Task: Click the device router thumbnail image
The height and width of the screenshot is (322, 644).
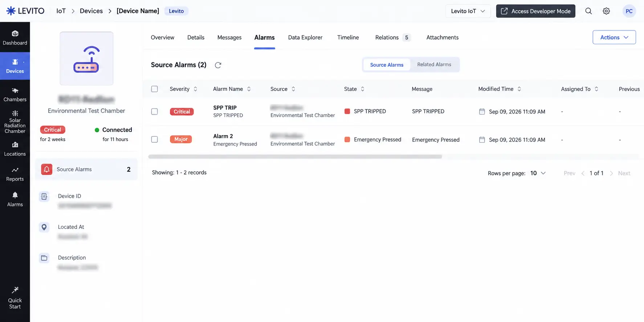Action: 86,58
